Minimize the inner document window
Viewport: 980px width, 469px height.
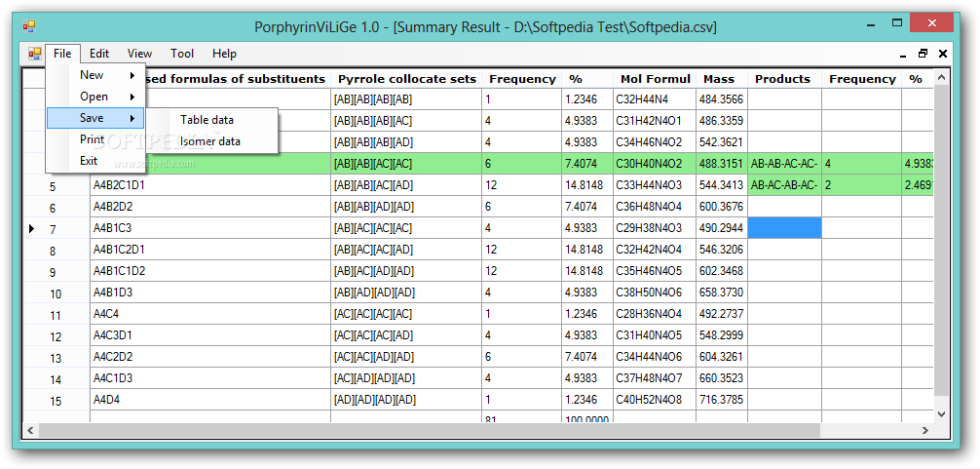pos(903,55)
